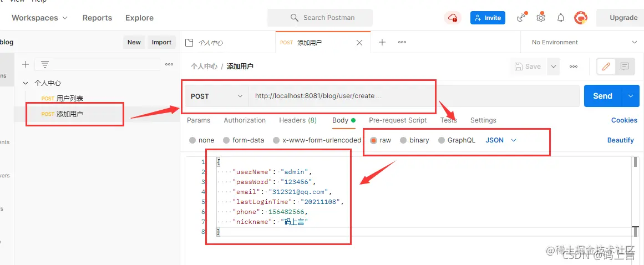Switch to the Settings tab
Image resolution: width=644 pixels, height=265 pixels.
point(483,120)
